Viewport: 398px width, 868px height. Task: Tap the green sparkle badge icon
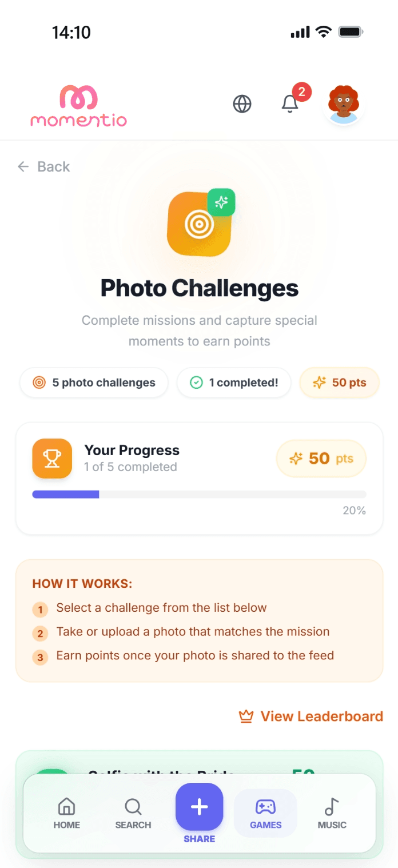221,202
